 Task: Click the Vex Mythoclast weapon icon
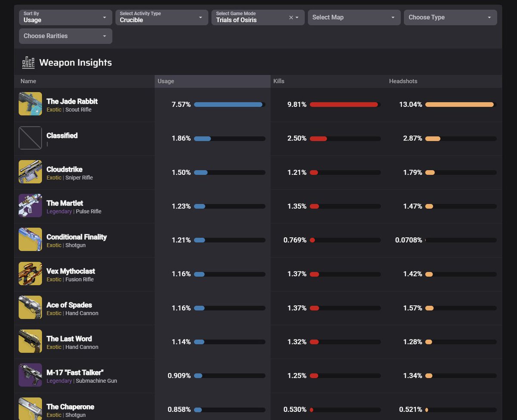[x=30, y=274]
